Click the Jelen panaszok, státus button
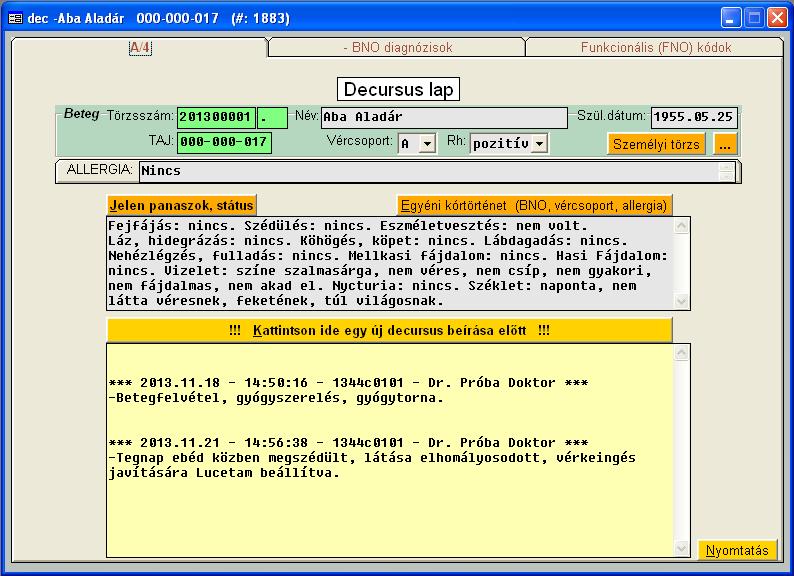The image size is (794, 576). 181,205
